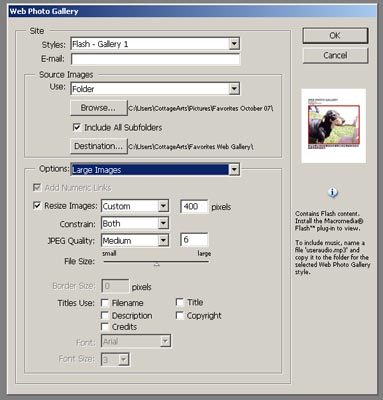Click the Cancel button
383x400 pixels.
click(x=335, y=55)
